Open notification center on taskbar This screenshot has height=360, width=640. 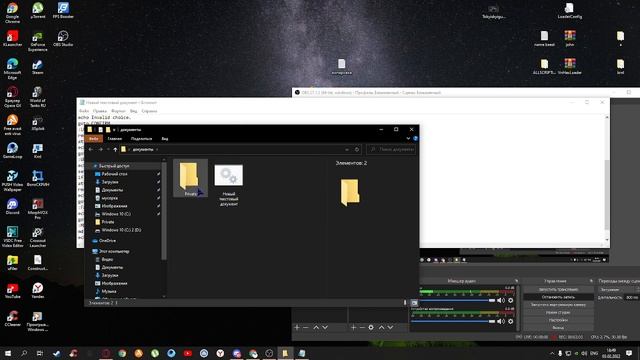point(629,353)
